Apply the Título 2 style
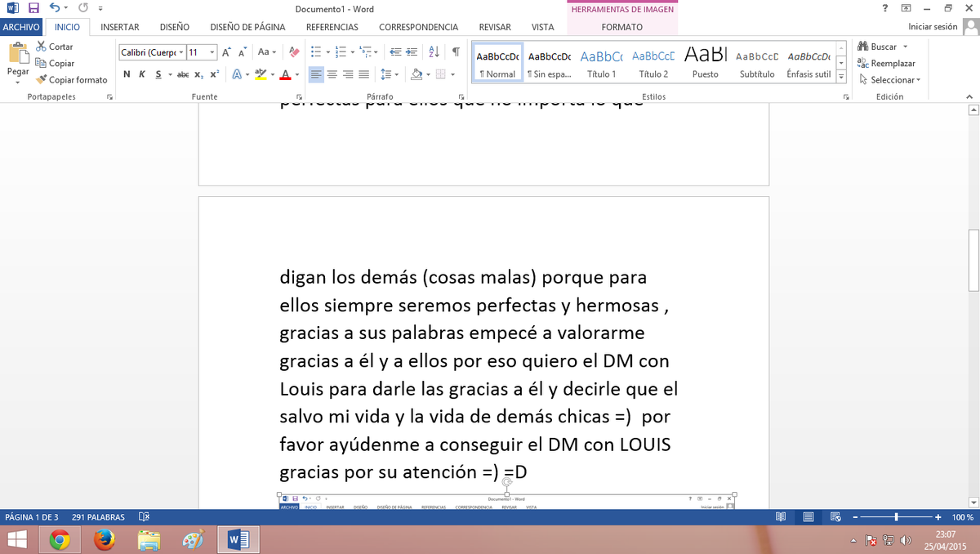The height and width of the screenshot is (554, 980). click(x=653, y=63)
